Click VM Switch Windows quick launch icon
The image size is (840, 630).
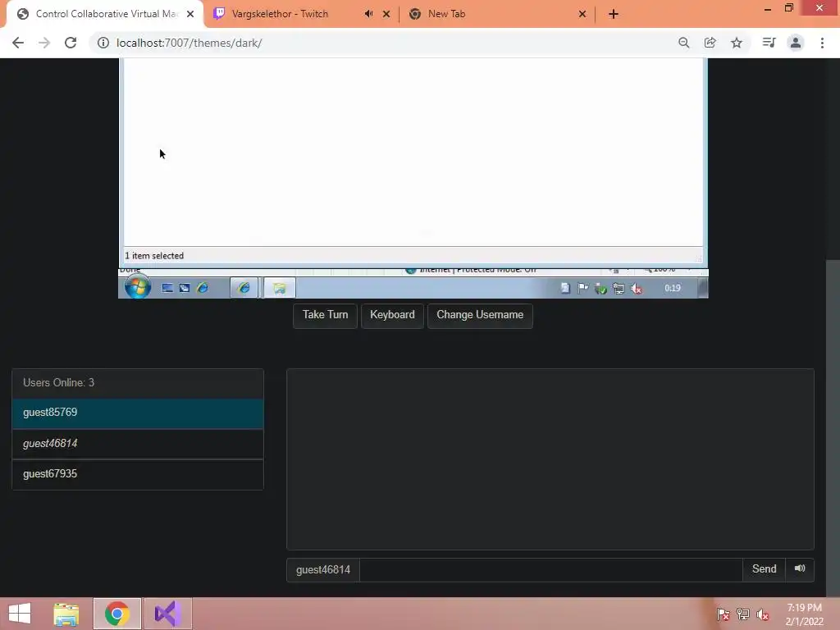(185, 288)
